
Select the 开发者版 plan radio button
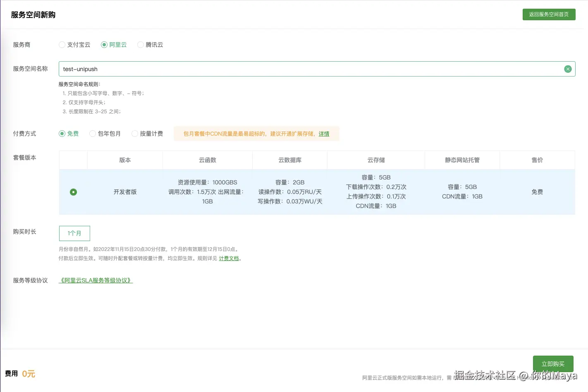(x=73, y=192)
